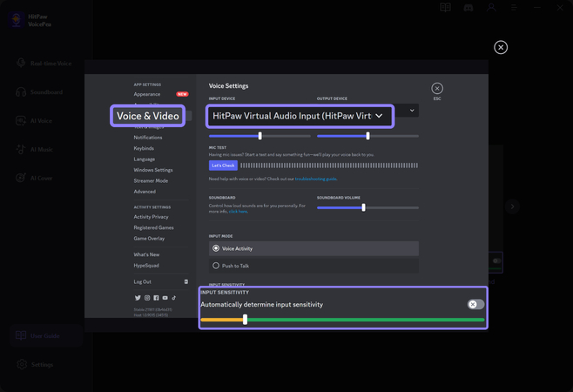
Task: Click the TikTok icon in Discord sidebar
Action: pyautogui.click(x=174, y=298)
